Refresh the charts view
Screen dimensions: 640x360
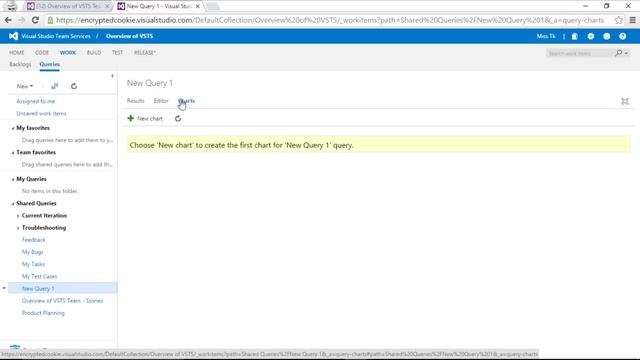[178, 118]
